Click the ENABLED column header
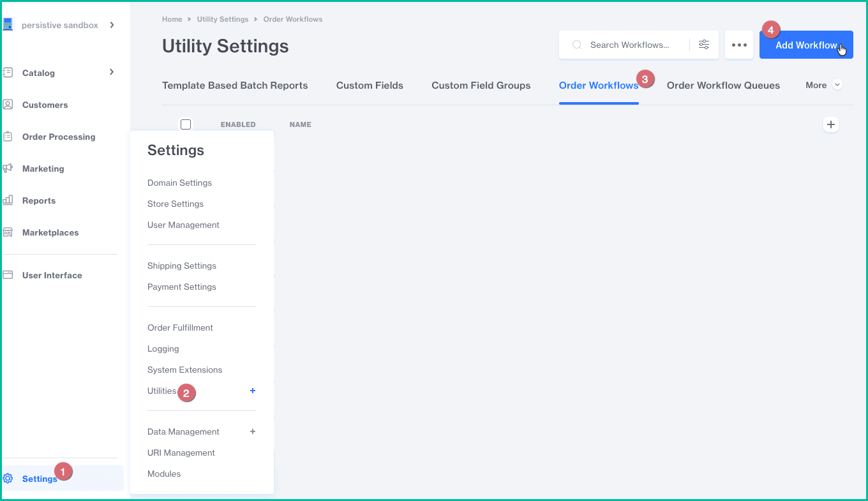 click(x=238, y=124)
